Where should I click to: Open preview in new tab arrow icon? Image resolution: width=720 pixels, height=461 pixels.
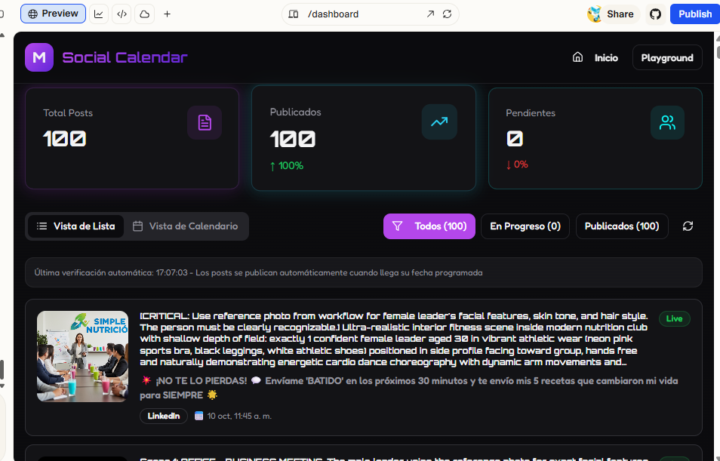[x=430, y=14]
